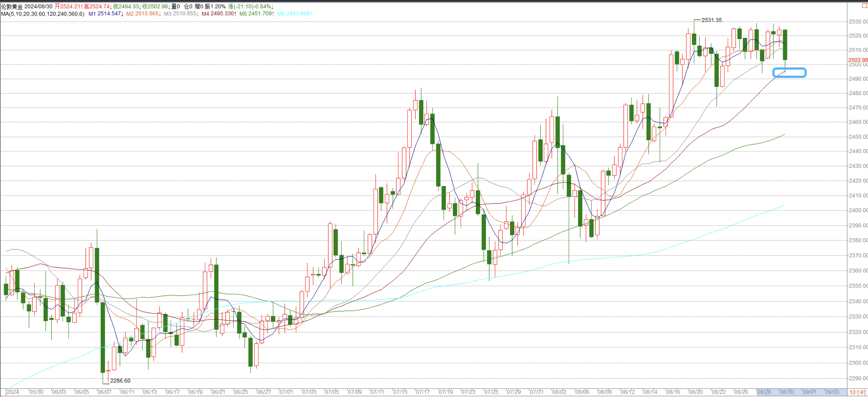The height and width of the screenshot is (397, 868).
Task: Open MA(5,10,20,30,60,120,240,360,6) indicator settings
Action: coord(43,14)
